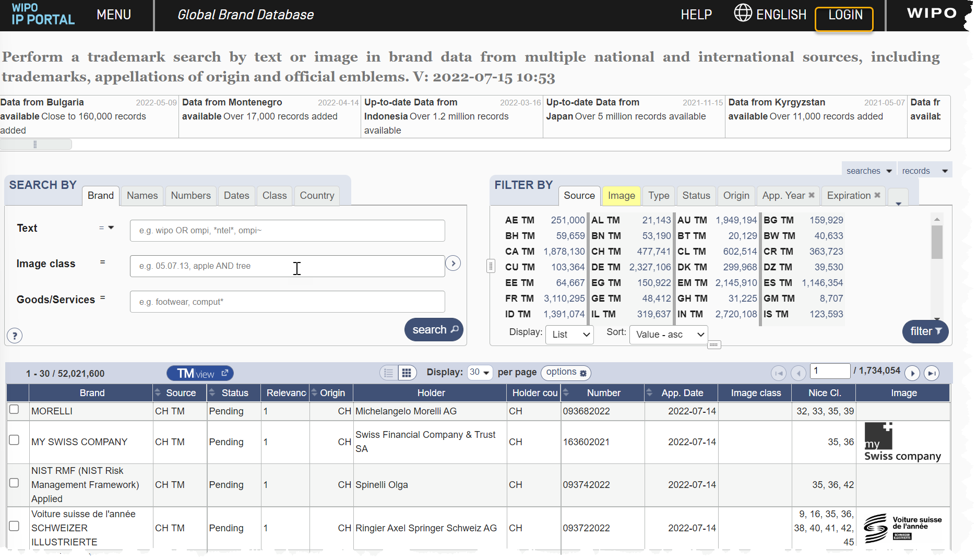Tick the checkbox for the MORELLI row
Screen dimensions: 977x560
click(x=15, y=410)
